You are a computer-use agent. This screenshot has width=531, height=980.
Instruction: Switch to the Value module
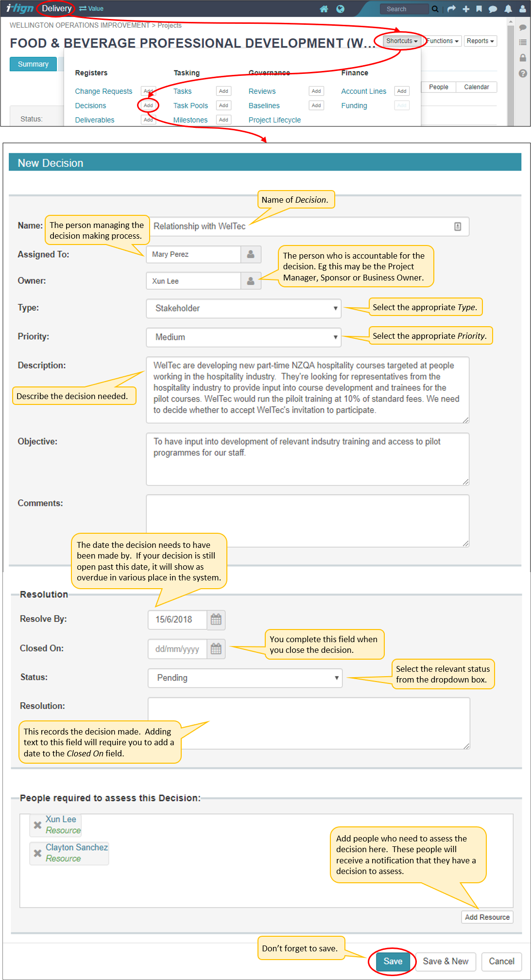(91, 9)
